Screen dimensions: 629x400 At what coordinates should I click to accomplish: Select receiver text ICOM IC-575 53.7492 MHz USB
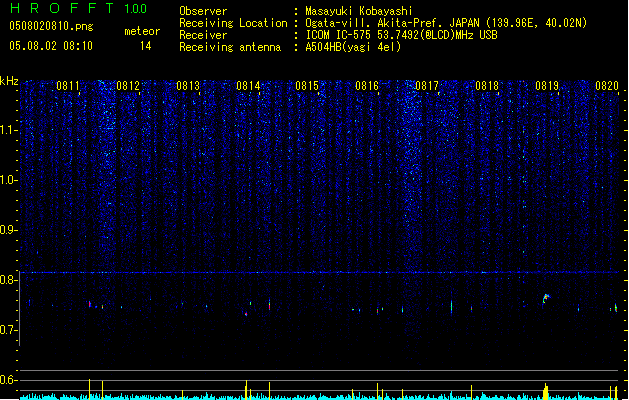[x=402, y=35]
